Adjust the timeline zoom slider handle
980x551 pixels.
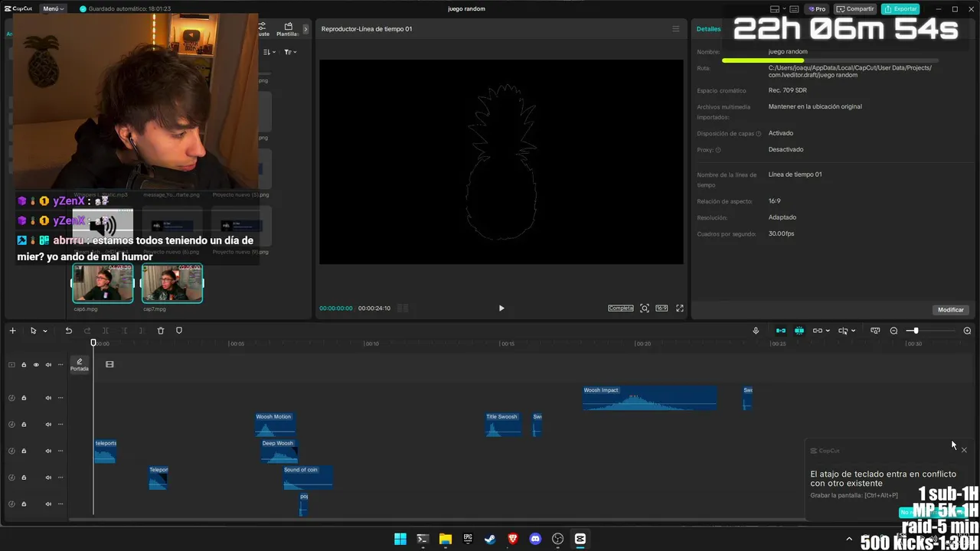[x=915, y=331]
